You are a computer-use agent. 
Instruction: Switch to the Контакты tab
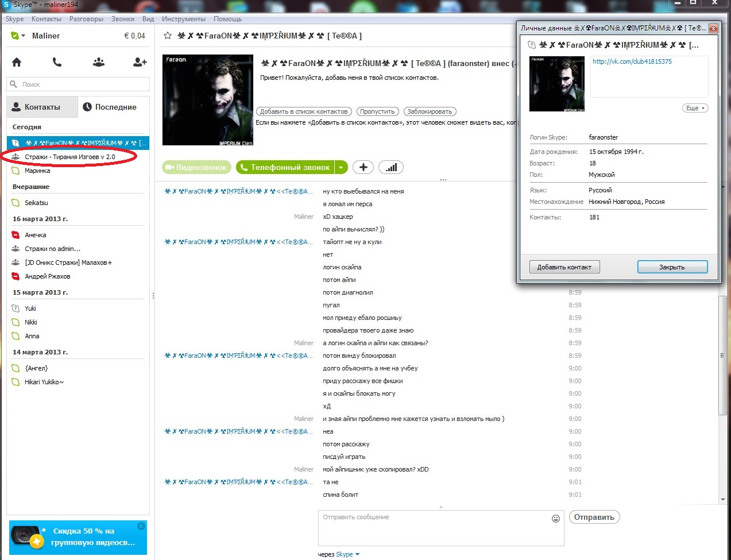42,107
